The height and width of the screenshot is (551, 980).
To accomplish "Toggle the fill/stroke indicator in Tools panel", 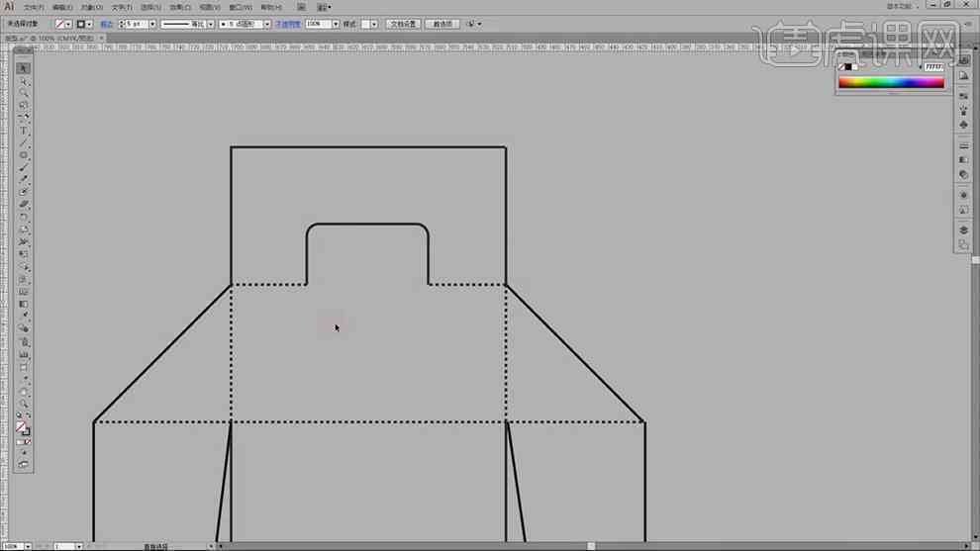I will click(23, 428).
